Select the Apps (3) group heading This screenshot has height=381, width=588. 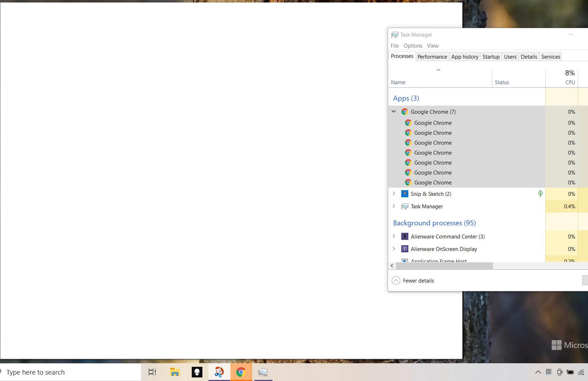click(406, 98)
